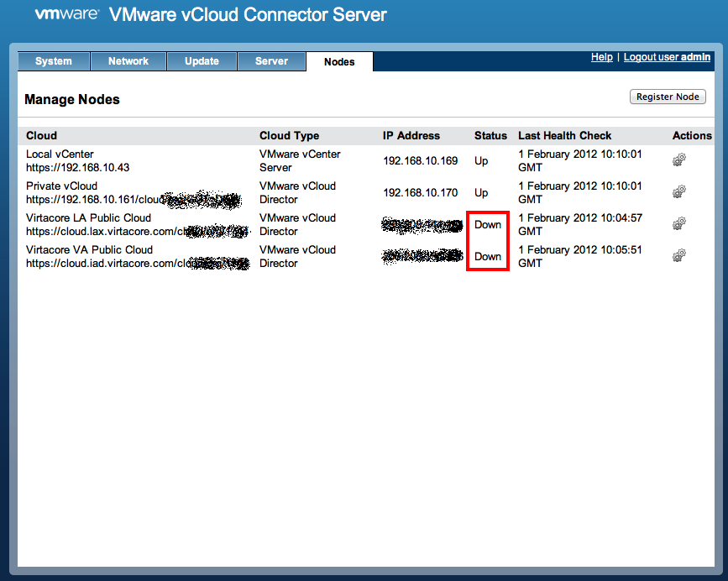Image resolution: width=728 pixels, height=581 pixels.
Task: Switch to the System tab
Action: coord(54,61)
